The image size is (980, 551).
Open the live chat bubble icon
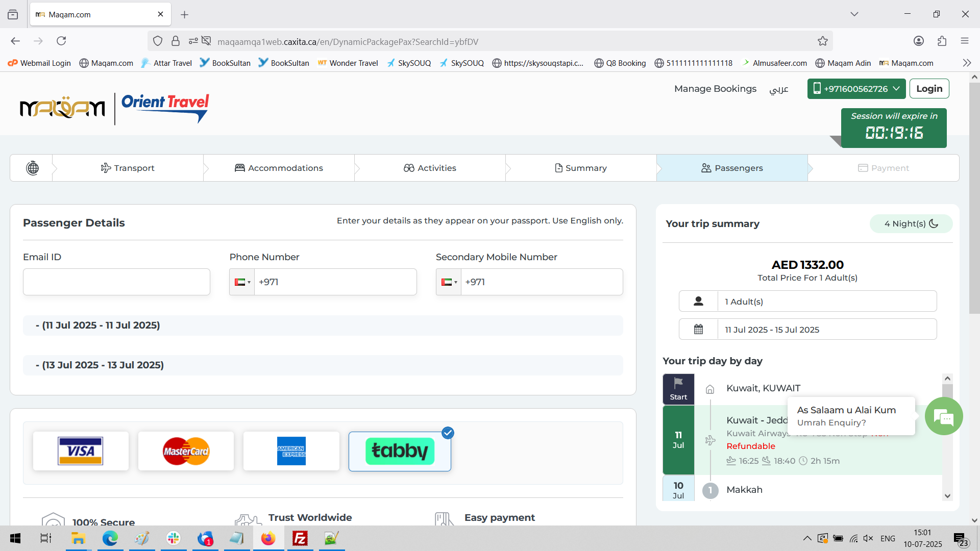click(x=943, y=417)
